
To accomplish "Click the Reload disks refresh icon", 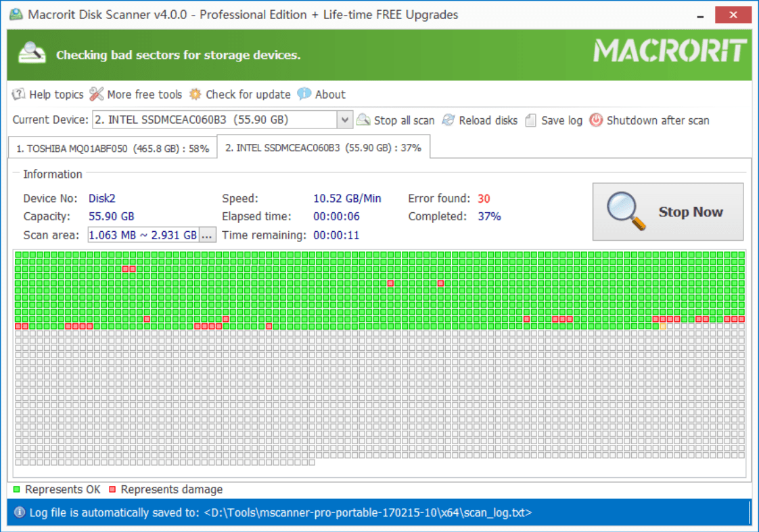I will pyautogui.click(x=448, y=120).
